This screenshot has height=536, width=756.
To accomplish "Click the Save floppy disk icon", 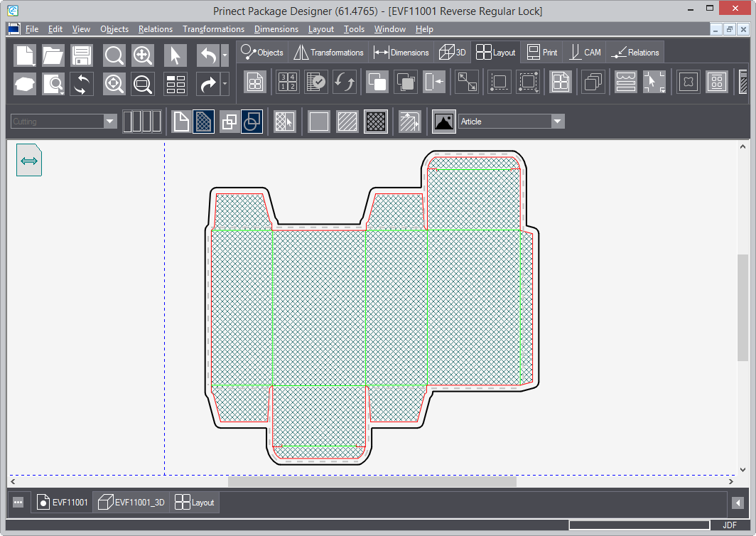I will coord(82,55).
